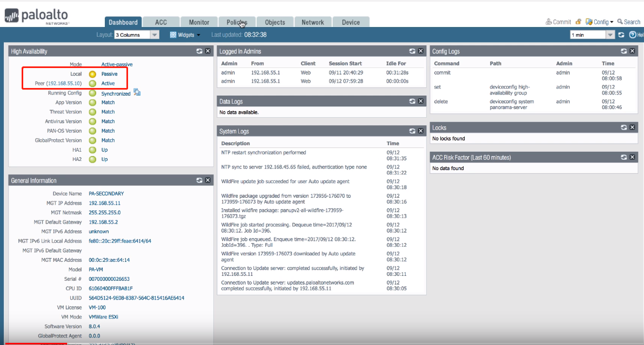Refresh the High Availability widget
Screen dimensions: 644x345
pyautogui.click(x=199, y=51)
